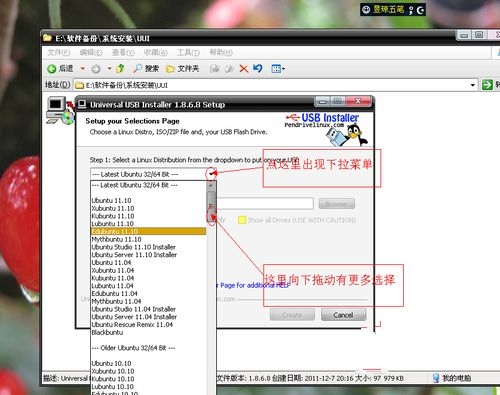Open Search in Explorer toolbar
This screenshot has width=500, height=395.
(146, 69)
